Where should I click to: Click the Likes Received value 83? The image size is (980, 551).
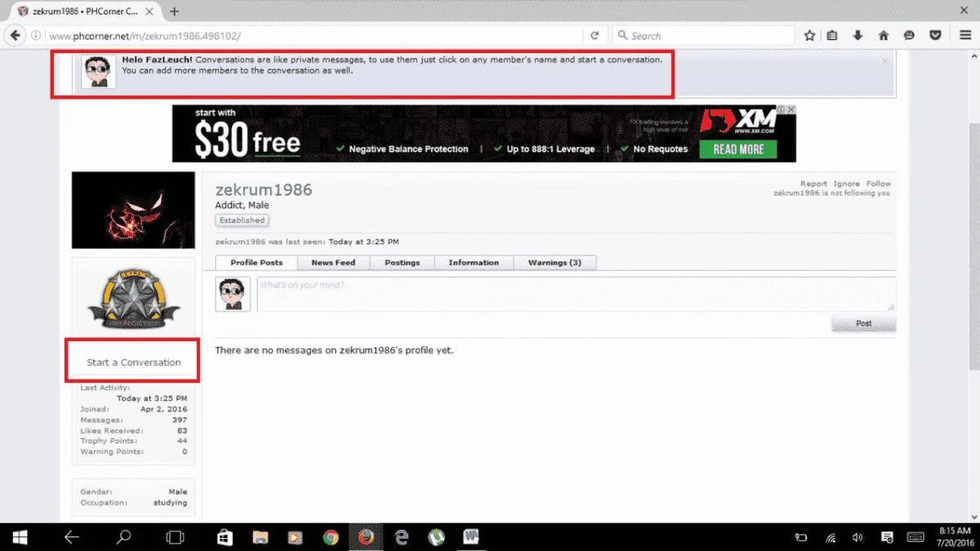click(x=182, y=430)
